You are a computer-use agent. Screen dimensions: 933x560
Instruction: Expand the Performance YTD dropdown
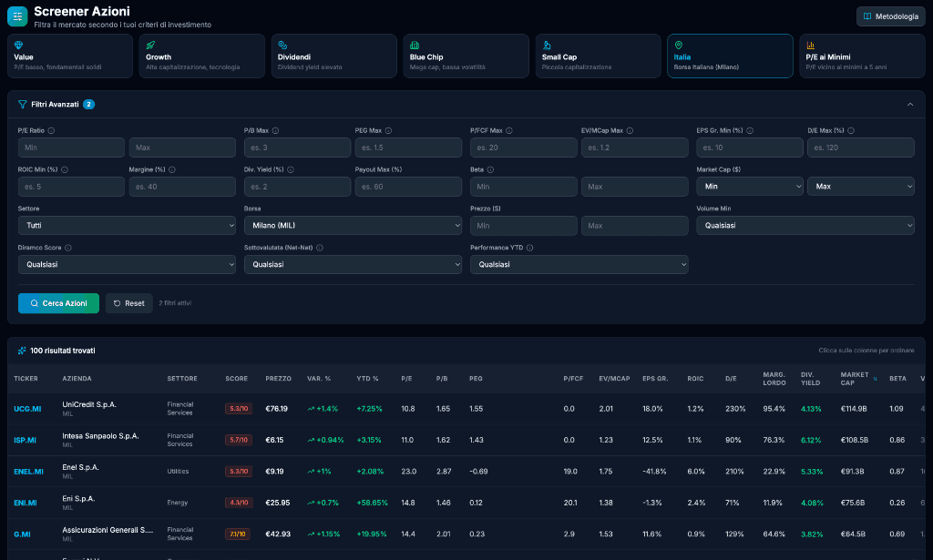click(579, 265)
